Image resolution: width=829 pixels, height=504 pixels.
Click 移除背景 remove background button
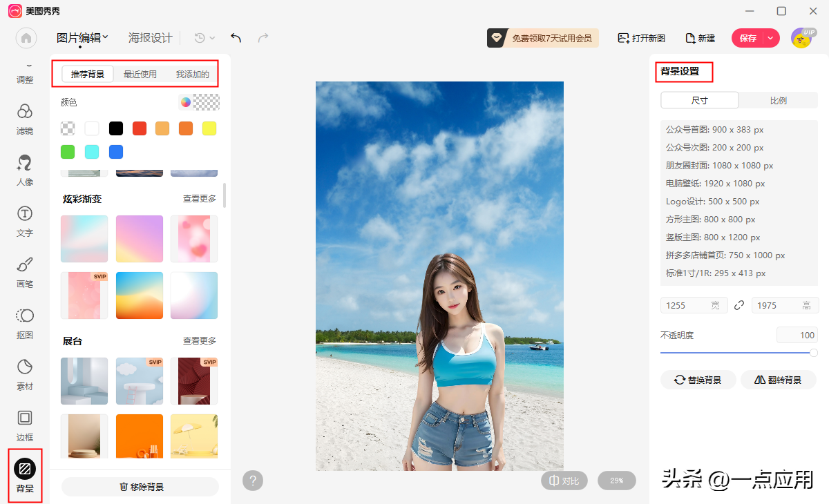[x=140, y=487]
